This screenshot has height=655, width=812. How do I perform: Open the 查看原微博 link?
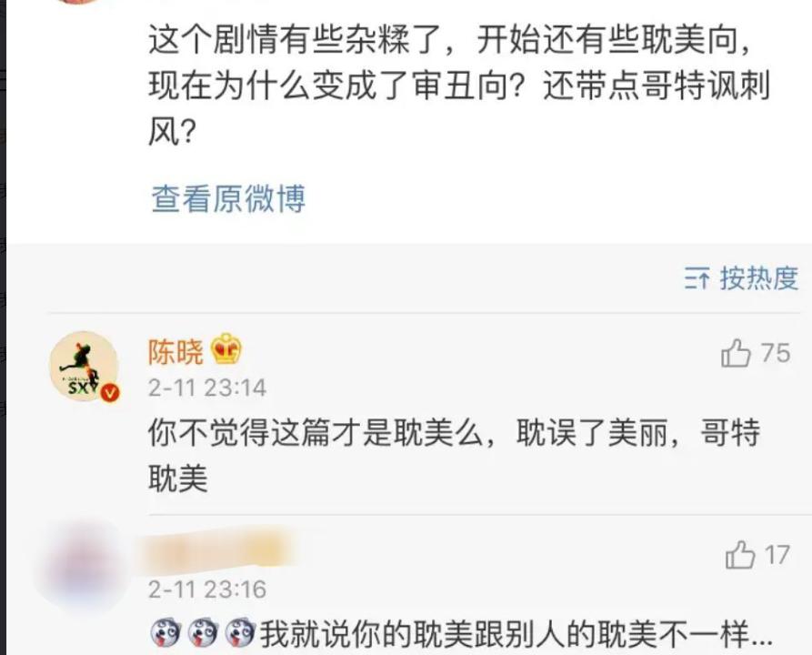pyautogui.click(x=228, y=198)
